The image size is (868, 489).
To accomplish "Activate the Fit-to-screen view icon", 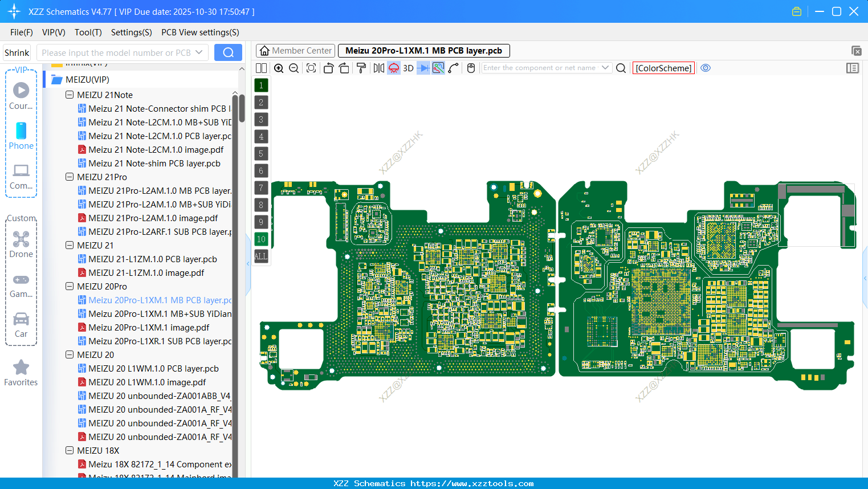I will click(x=311, y=68).
